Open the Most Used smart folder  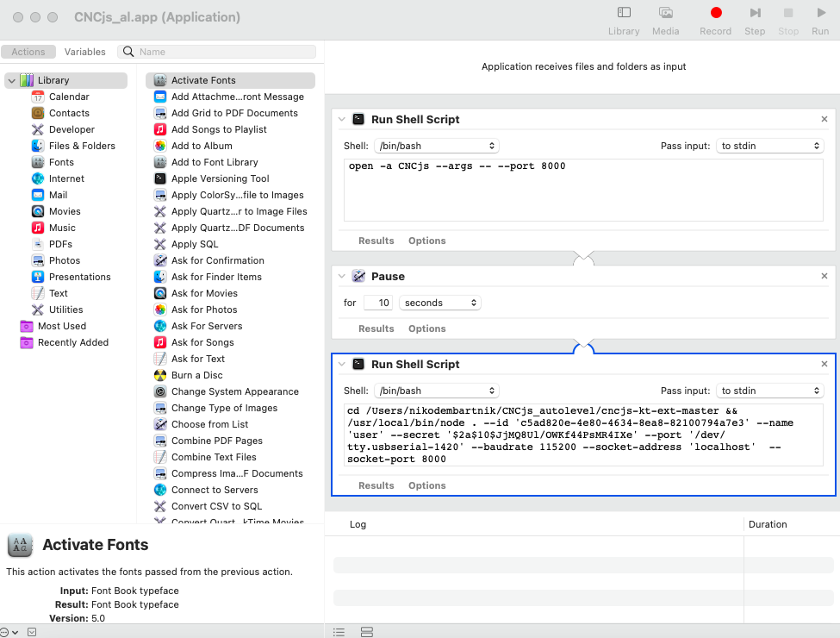pos(27,326)
